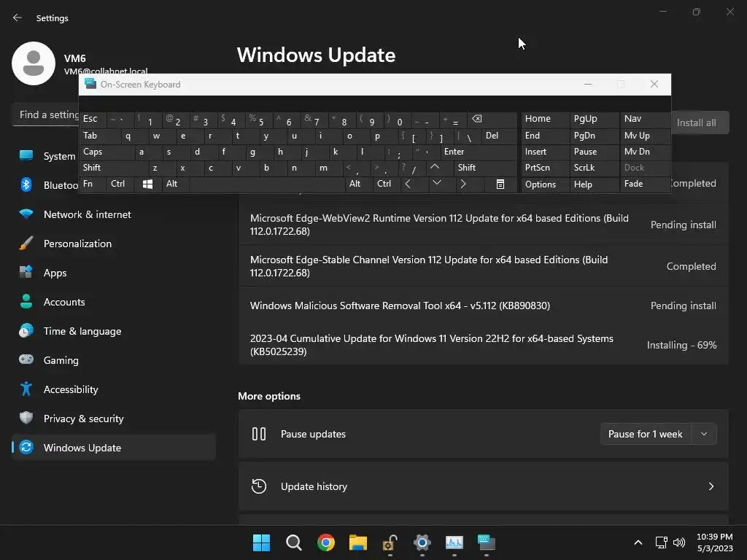Click the Windows Malicious Software Removal Tool entry
The width and height of the screenshot is (747, 560).
483,306
